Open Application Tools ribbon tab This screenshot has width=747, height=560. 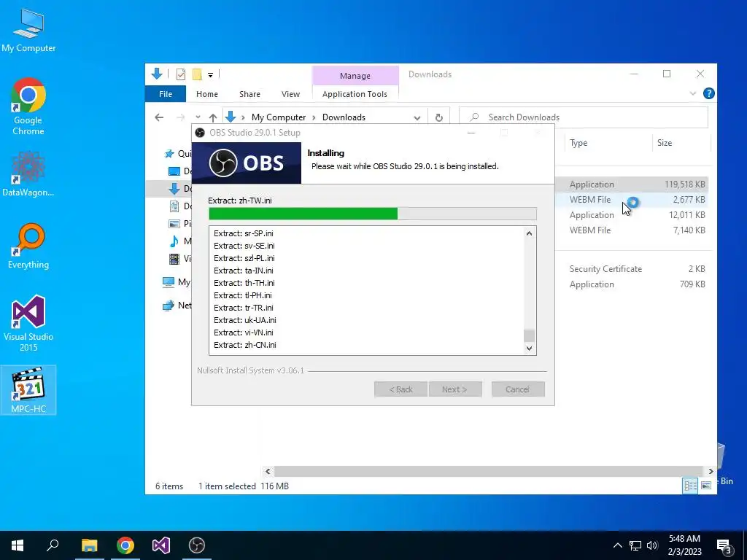tap(355, 94)
